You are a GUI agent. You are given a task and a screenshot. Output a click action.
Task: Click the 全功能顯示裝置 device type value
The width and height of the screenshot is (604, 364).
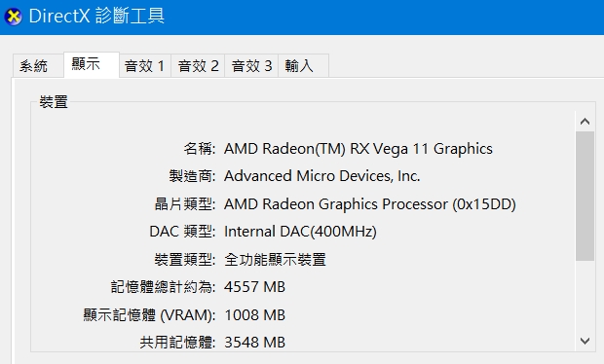pyautogui.click(x=275, y=259)
